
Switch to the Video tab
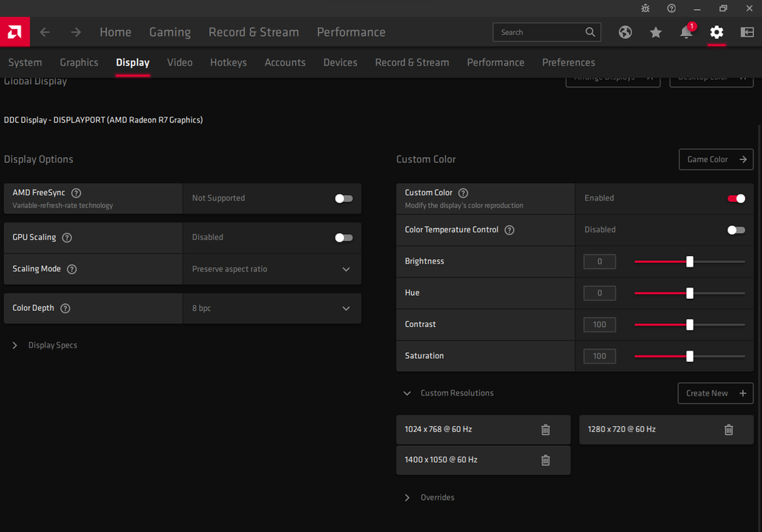180,62
